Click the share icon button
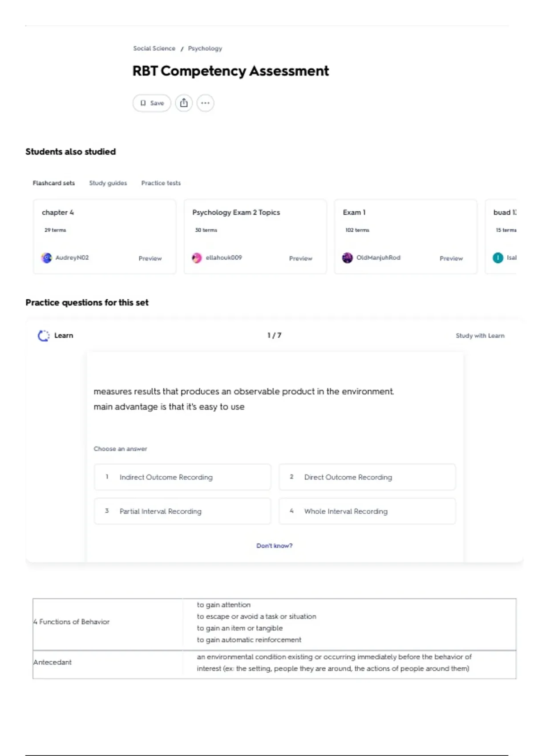534x756 pixels. click(184, 103)
